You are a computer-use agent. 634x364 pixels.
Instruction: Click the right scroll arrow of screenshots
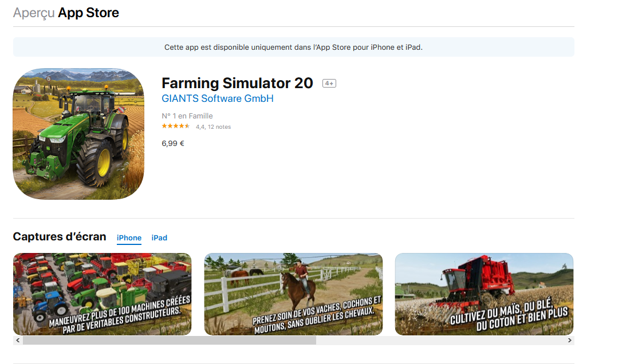tap(569, 340)
